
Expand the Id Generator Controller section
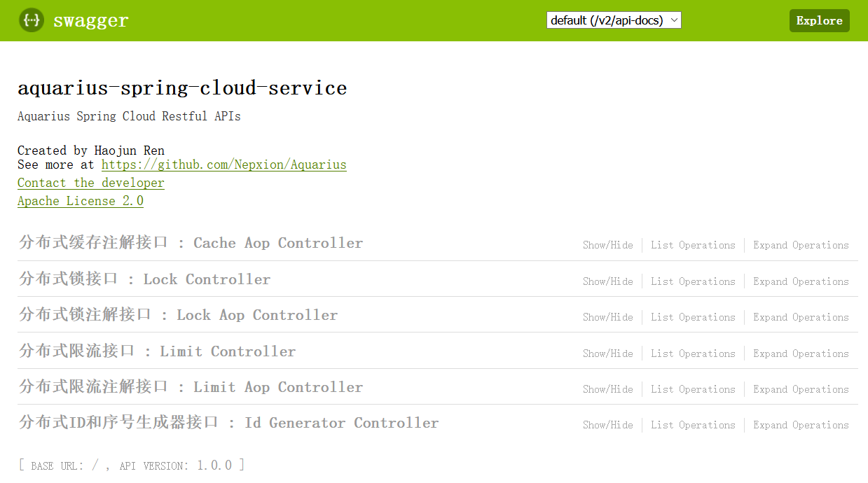pos(228,423)
